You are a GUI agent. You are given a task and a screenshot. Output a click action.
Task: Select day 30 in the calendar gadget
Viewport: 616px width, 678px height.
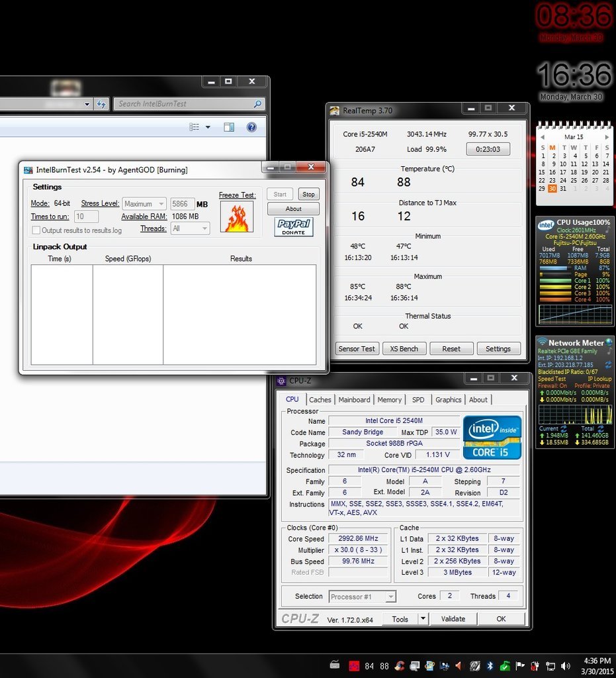[x=552, y=189]
